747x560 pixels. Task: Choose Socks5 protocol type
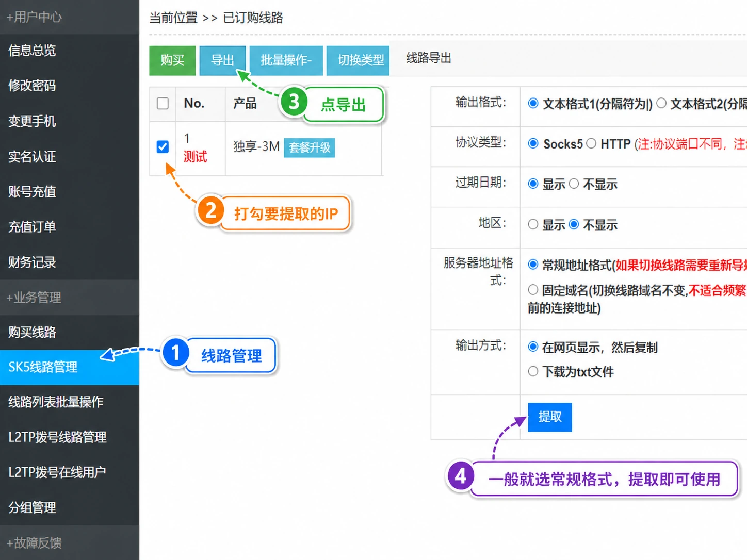click(533, 143)
